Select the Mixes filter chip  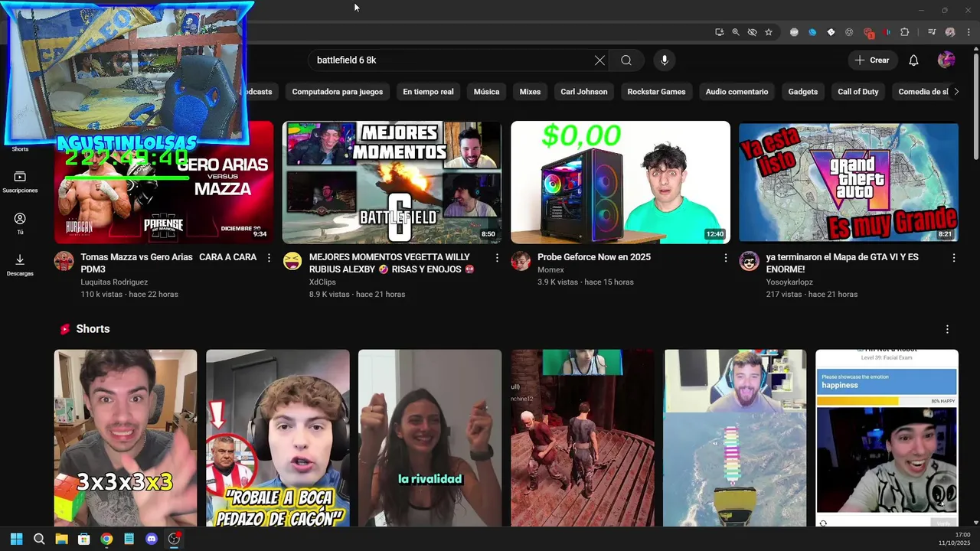pos(530,92)
